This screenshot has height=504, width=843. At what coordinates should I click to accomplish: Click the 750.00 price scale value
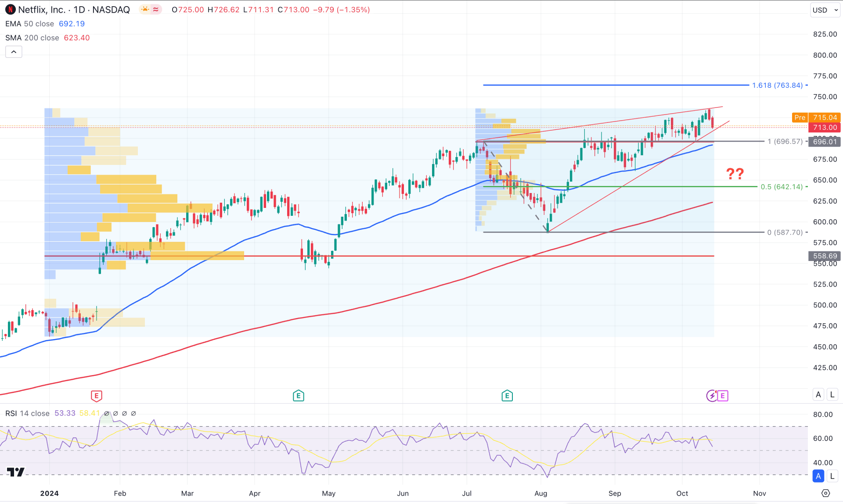pos(825,97)
